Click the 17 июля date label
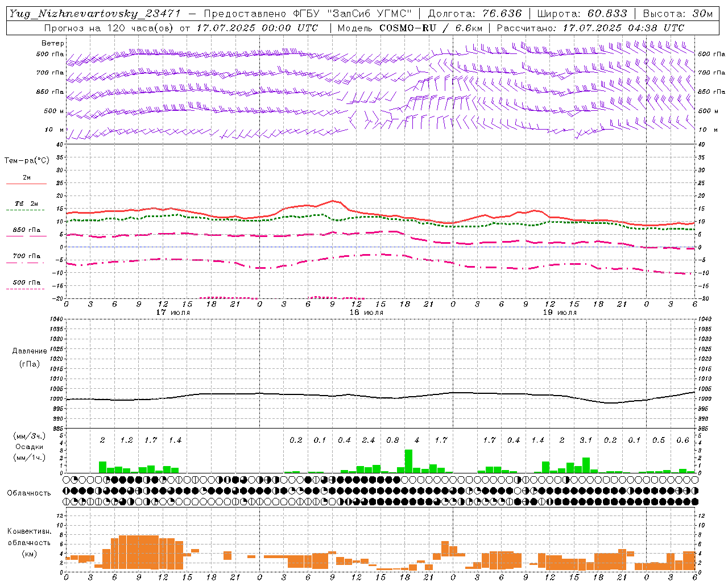Viewport: 728px width, 582px height. [x=173, y=313]
